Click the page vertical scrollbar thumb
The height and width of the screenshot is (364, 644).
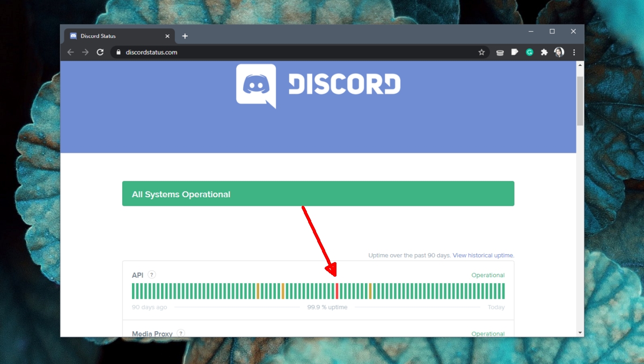click(x=580, y=100)
